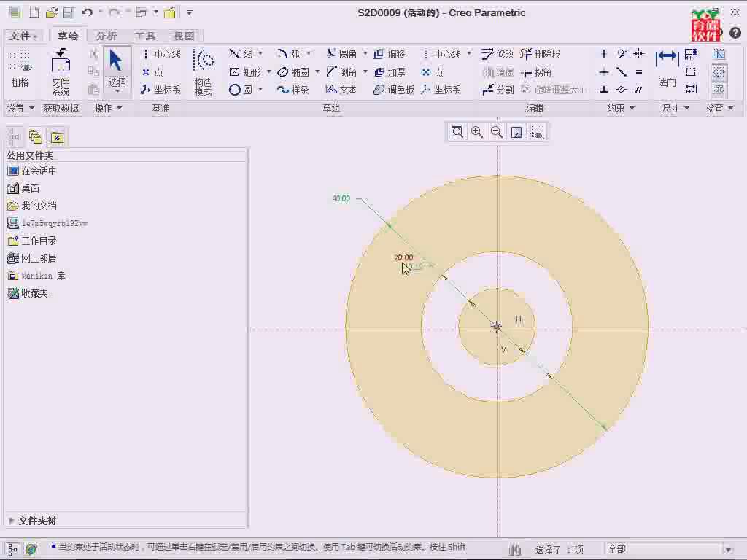747x560 pixels.
Task: Click the Offset (偏移) tool
Action: tap(390, 54)
